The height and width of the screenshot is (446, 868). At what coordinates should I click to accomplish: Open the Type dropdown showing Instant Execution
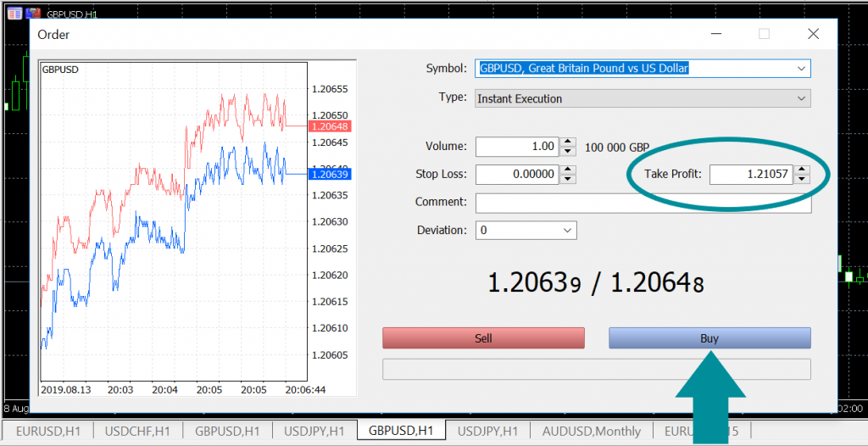(643, 98)
